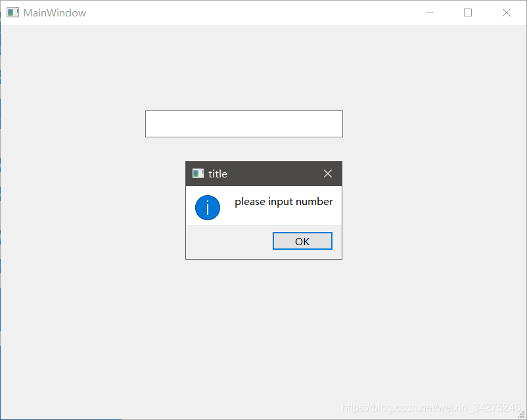527x420 pixels.
Task: Click the 'MainWindow' title bar text
Action: click(x=55, y=12)
